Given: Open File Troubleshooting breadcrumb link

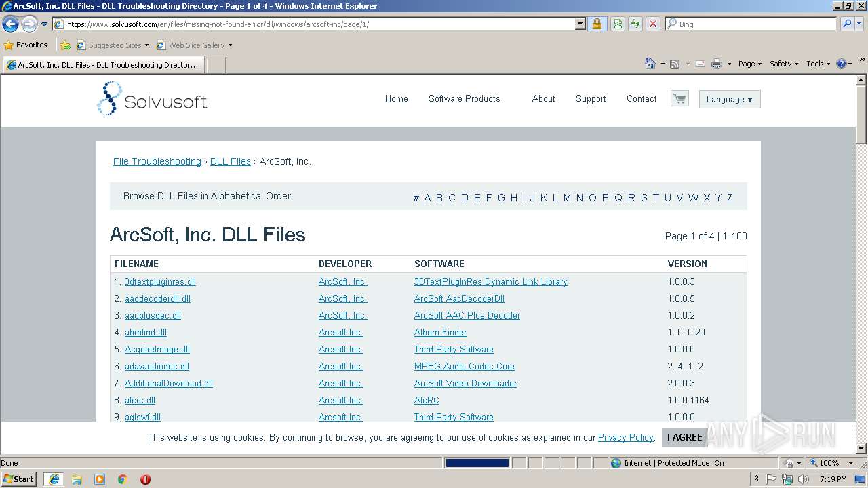Looking at the screenshot, I should 157,161.
